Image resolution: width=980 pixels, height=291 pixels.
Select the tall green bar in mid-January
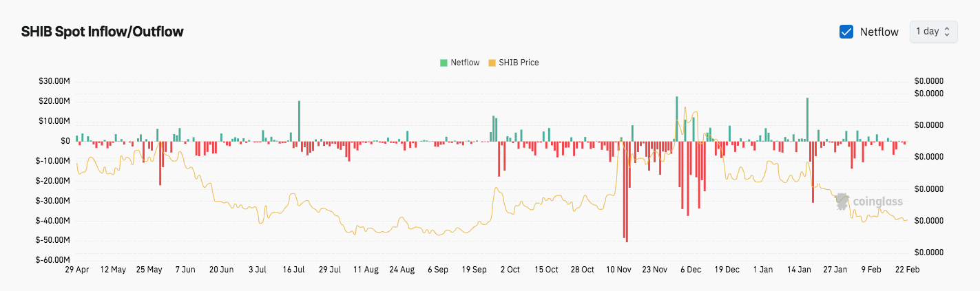click(807, 120)
